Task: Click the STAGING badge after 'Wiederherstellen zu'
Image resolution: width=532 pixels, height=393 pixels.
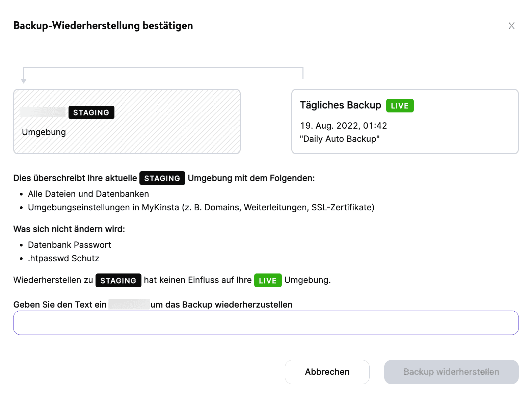Action: (118, 280)
